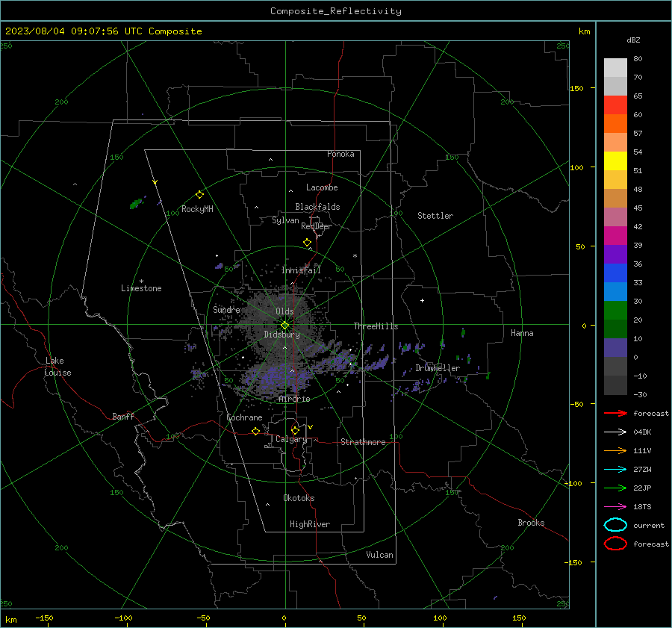
Task: Click the Lake Louise label
Action: pyautogui.click(x=57, y=367)
